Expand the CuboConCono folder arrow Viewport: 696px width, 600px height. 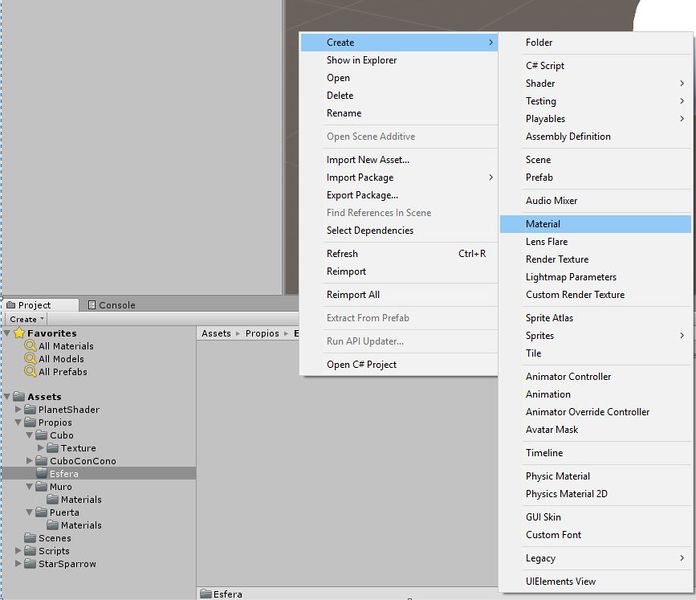click(29, 461)
